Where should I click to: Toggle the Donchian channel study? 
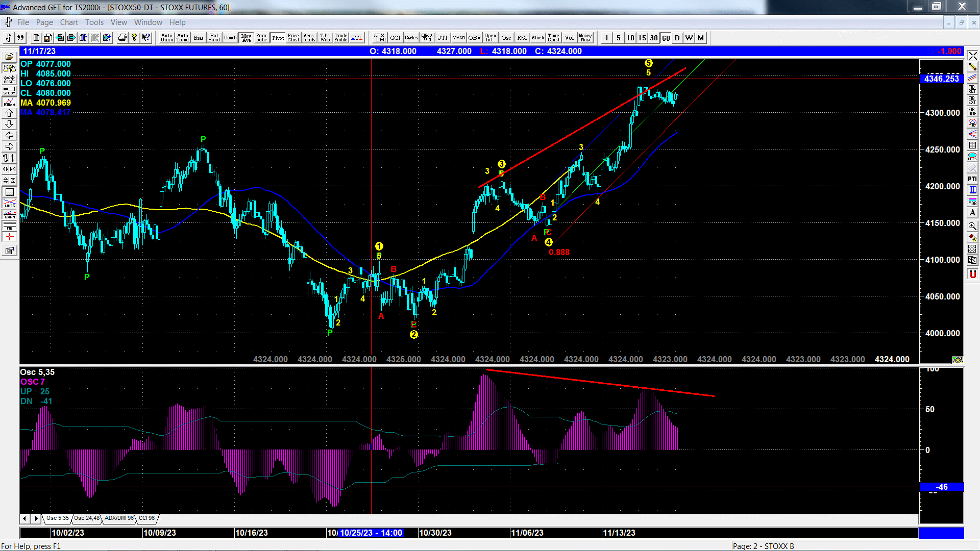coord(230,38)
